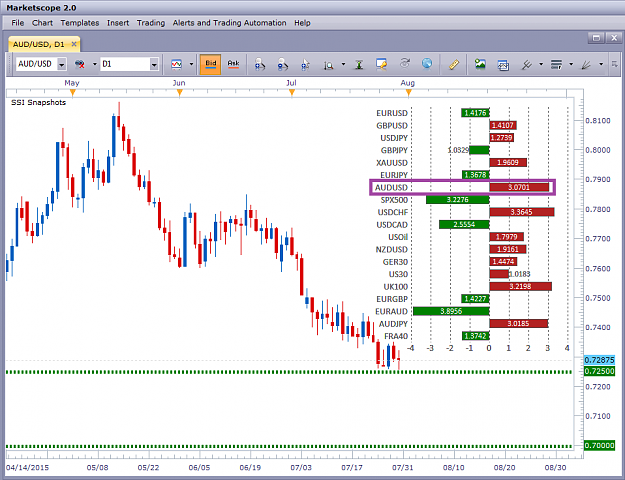This screenshot has height=480, width=625.
Task: Toggle the Bid price display
Action: click(210, 64)
